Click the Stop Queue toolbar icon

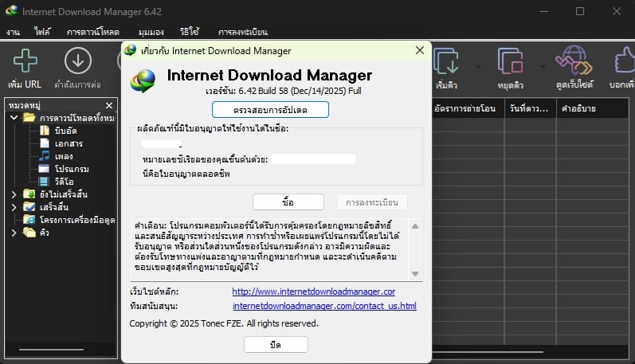(x=510, y=61)
